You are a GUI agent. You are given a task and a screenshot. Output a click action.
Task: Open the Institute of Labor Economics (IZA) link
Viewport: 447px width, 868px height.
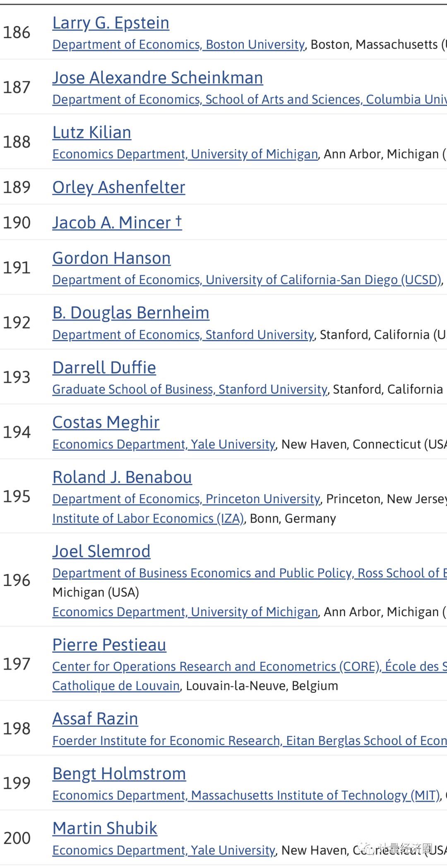point(148,518)
